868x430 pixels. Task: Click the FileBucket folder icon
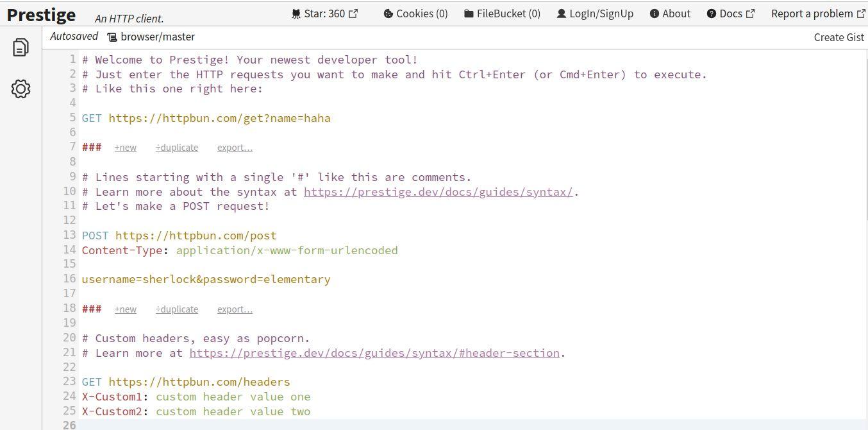(469, 13)
